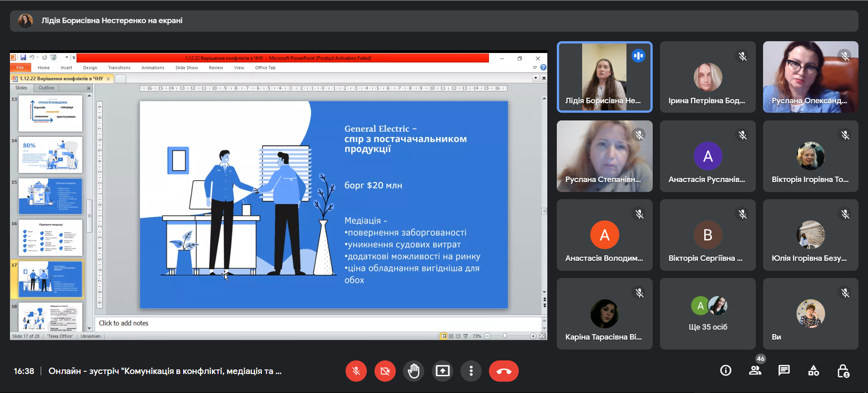Close the Slides/Outline pane
Screen dimensions: 868x393
(89, 88)
